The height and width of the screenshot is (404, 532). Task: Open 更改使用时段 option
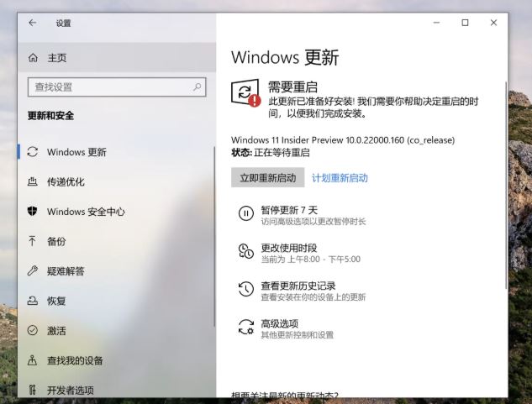click(x=300, y=253)
